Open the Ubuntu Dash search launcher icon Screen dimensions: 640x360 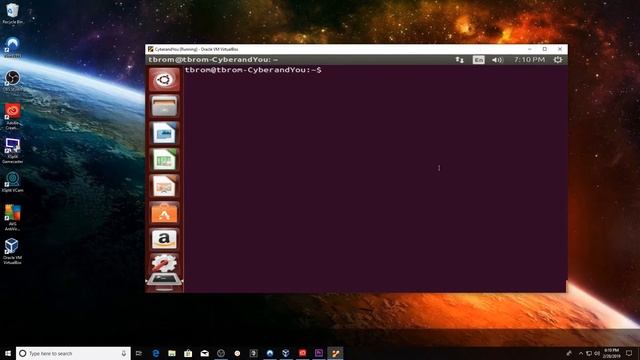coord(164,80)
